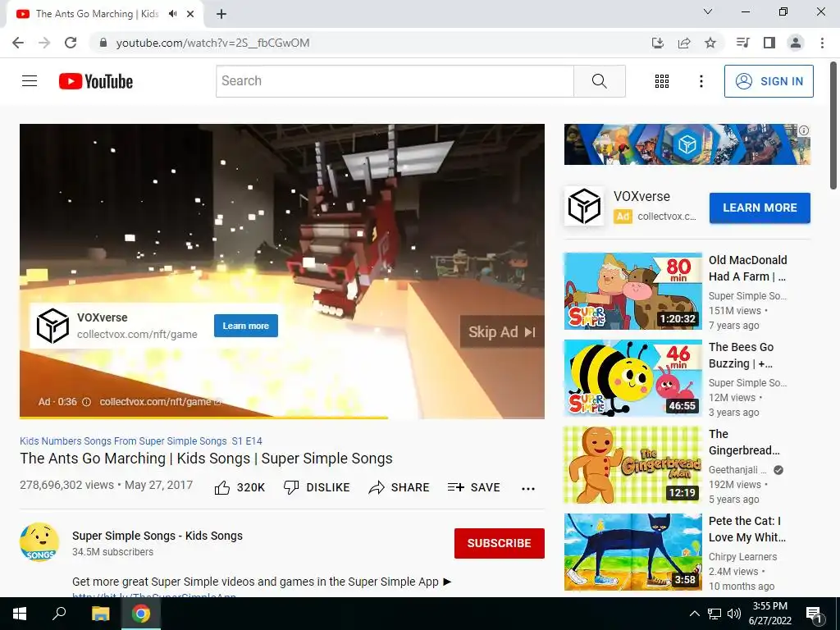Click the Pete the Cat video title
This screenshot has height=630, width=840.
coord(747,529)
